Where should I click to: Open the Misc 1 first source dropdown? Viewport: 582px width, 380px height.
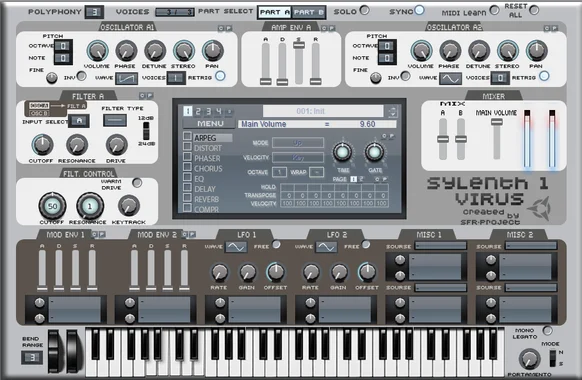click(441, 246)
